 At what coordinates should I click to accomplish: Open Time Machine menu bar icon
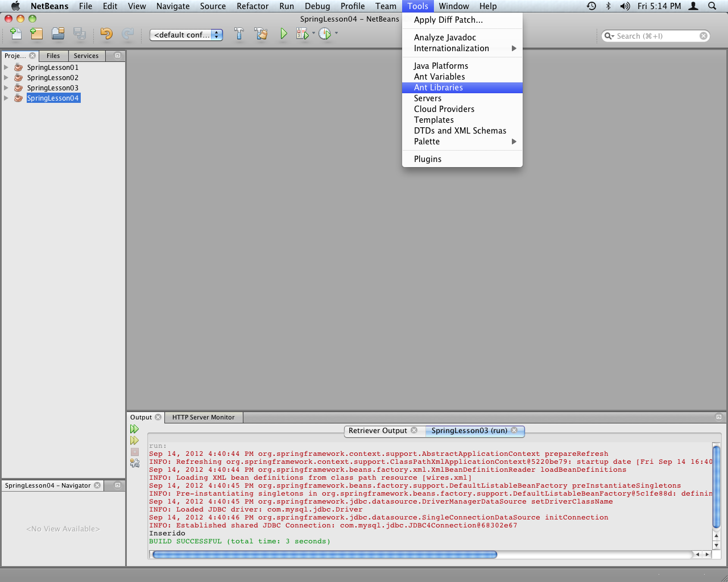(591, 6)
